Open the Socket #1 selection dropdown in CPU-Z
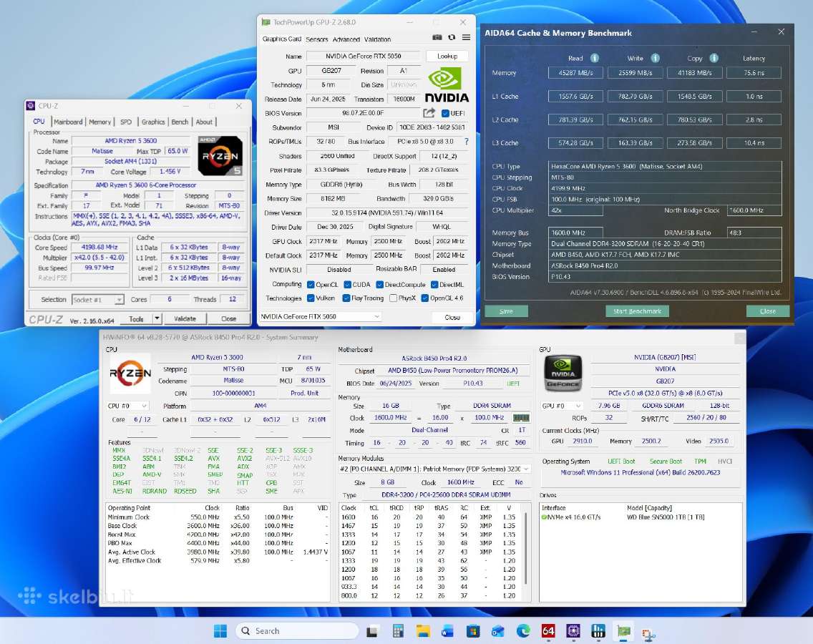This screenshot has height=644, width=813. (97, 300)
